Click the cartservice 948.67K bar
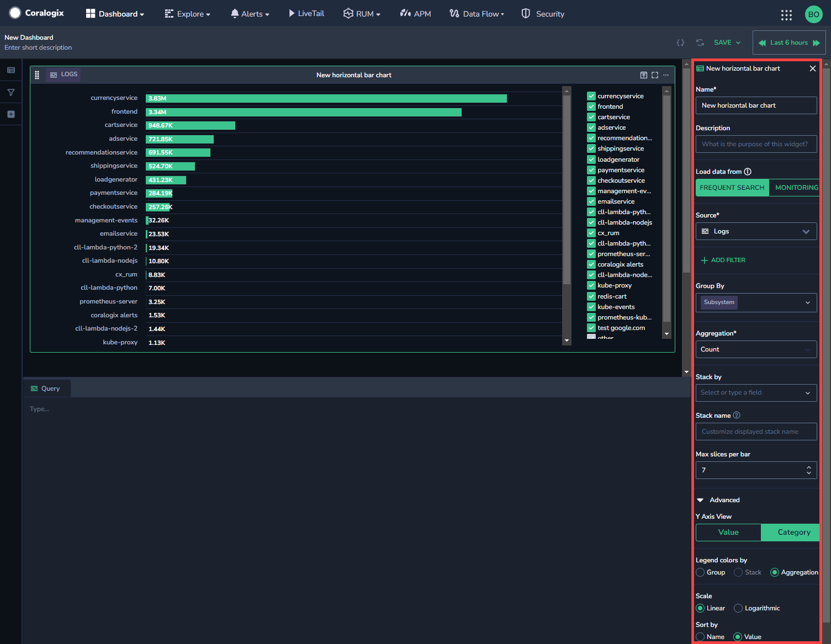 coord(190,125)
